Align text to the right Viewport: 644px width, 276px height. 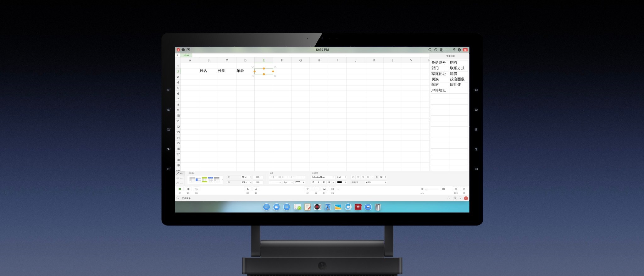363,177
